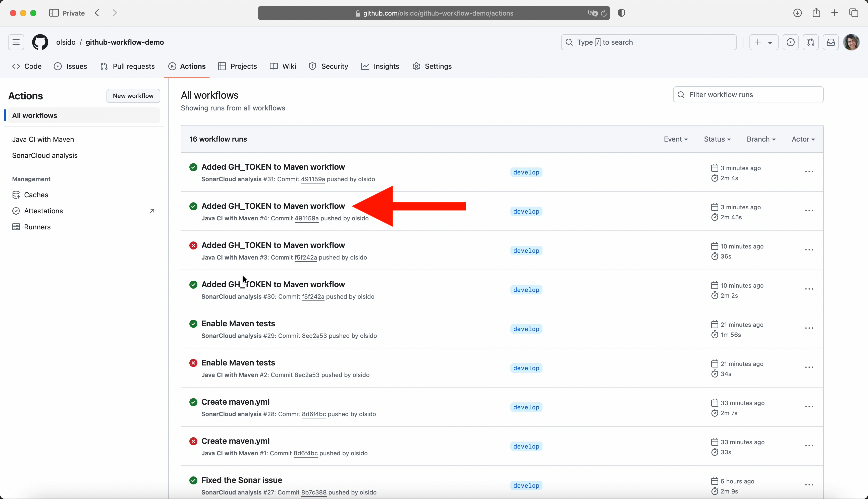
Task: Toggle the Safari sidebar button
Action: pyautogui.click(x=54, y=13)
